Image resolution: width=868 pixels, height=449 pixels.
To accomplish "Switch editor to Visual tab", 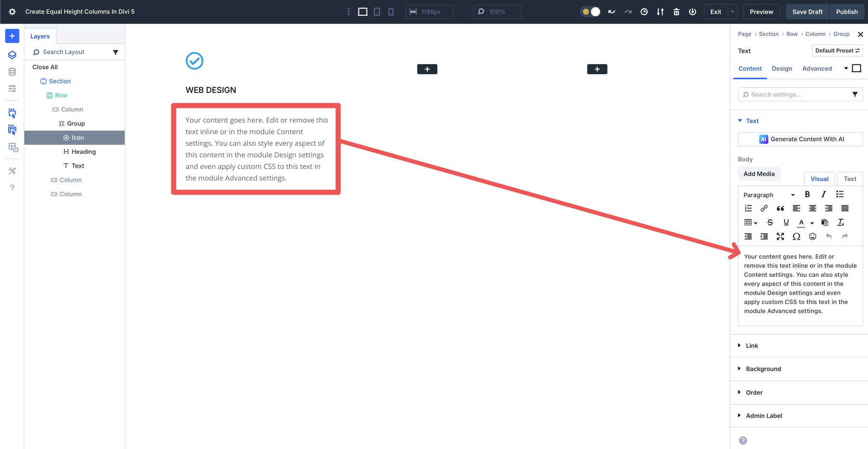I will 819,179.
